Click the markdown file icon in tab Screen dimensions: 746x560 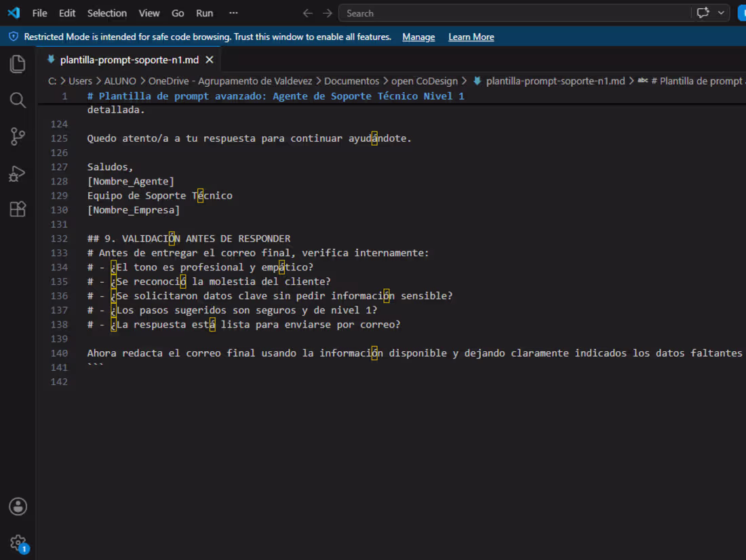[x=51, y=60]
